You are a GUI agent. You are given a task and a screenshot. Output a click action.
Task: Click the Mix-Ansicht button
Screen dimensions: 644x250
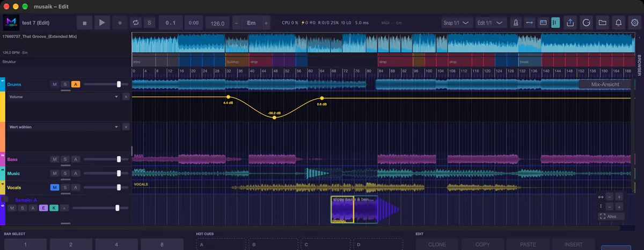tap(605, 84)
